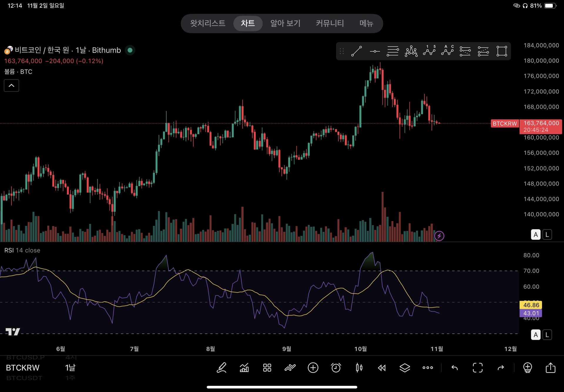
Task: Open the 1날 interval selector
Action: click(70, 368)
